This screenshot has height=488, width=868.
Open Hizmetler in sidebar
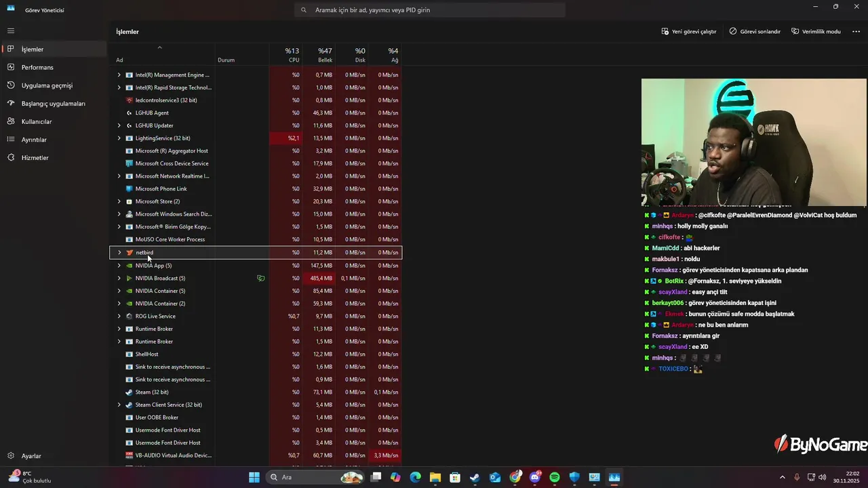click(54, 157)
